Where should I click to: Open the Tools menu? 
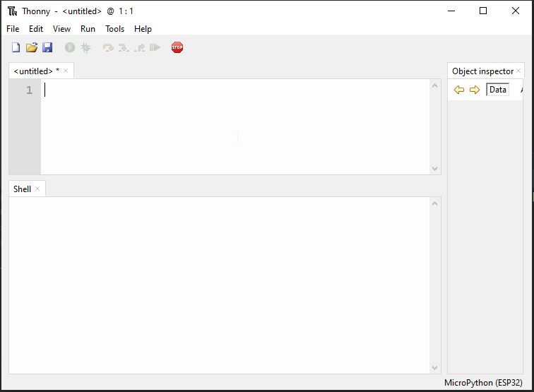pos(114,29)
